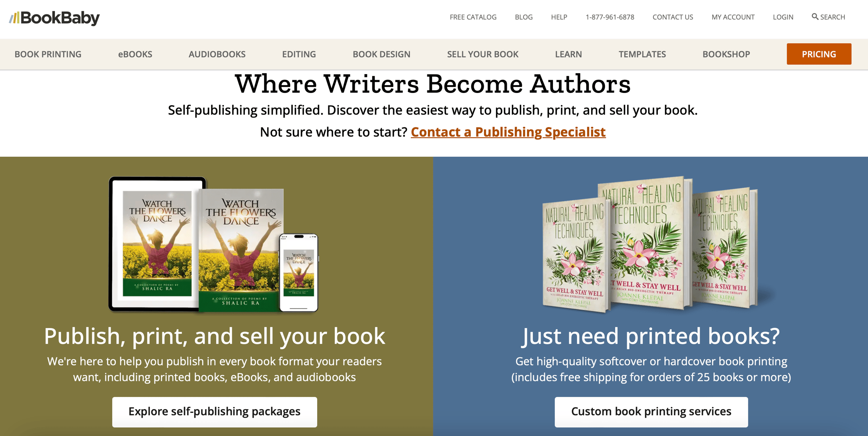The image size is (868, 436).
Task: Select BOOK DESIGN in navigation
Action: click(381, 54)
